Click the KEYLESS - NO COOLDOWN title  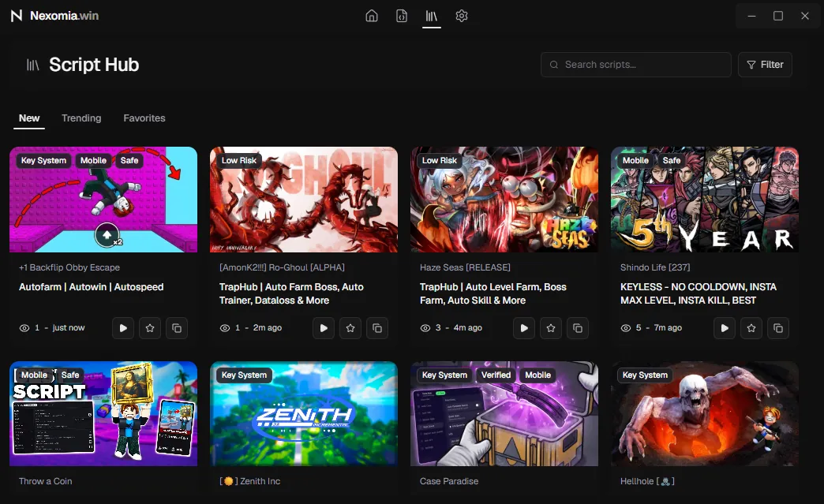[x=699, y=294]
